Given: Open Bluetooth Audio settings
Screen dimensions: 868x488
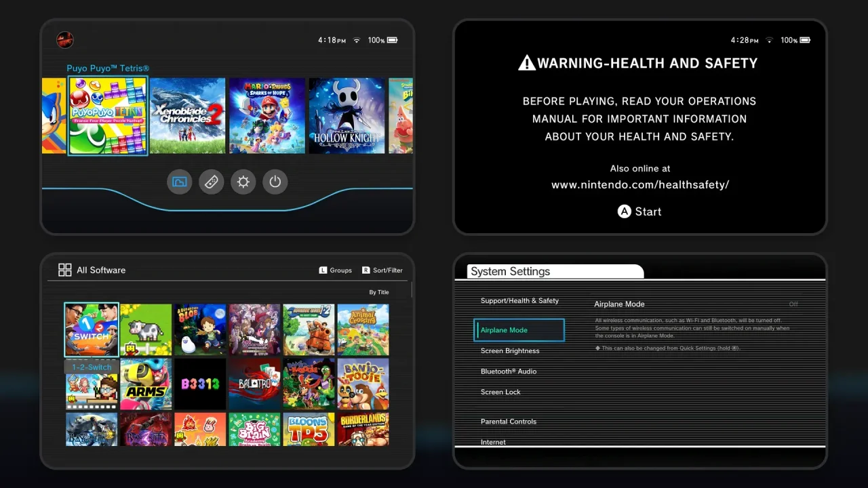Looking at the screenshot, I should point(509,371).
